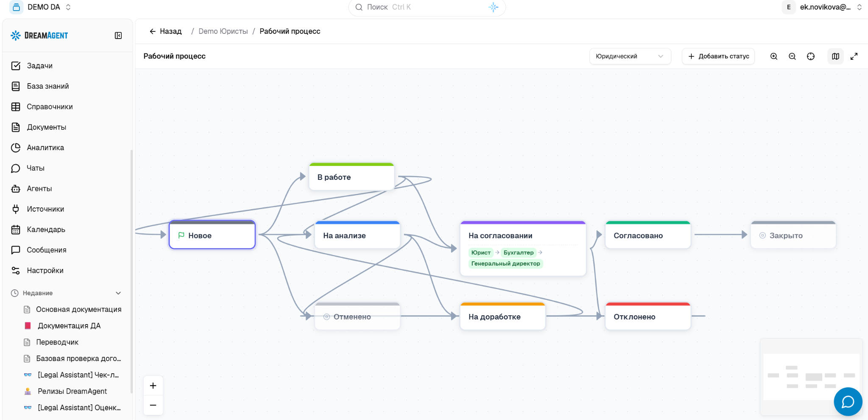868x420 pixels.
Task: Select the Закрыто status node
Action: [x=793, y=235]
